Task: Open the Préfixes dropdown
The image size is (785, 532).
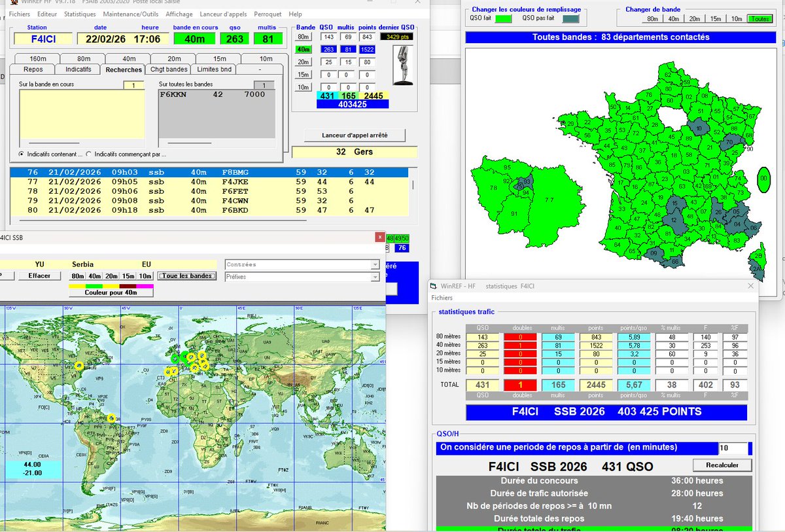Action: [375, 277]
